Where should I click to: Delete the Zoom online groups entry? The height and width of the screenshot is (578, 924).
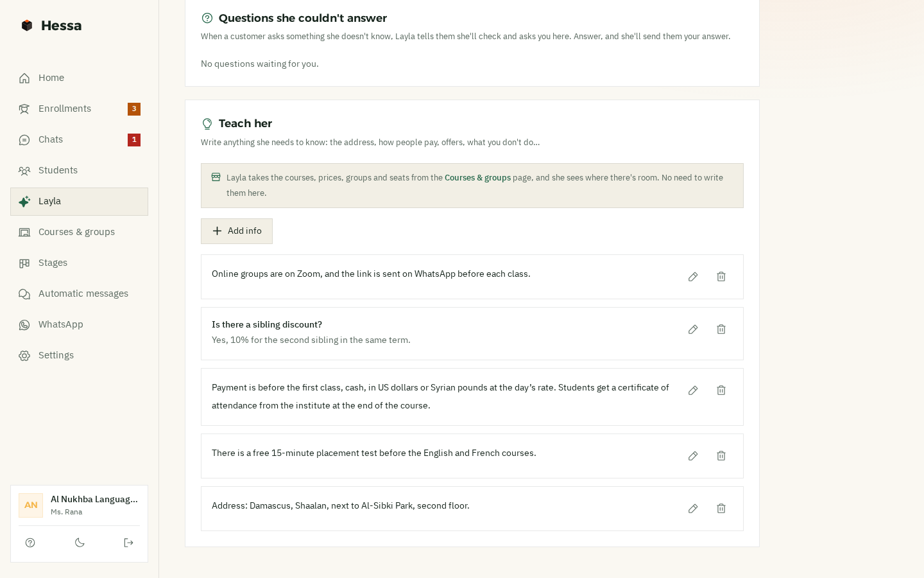coord(721,277)
